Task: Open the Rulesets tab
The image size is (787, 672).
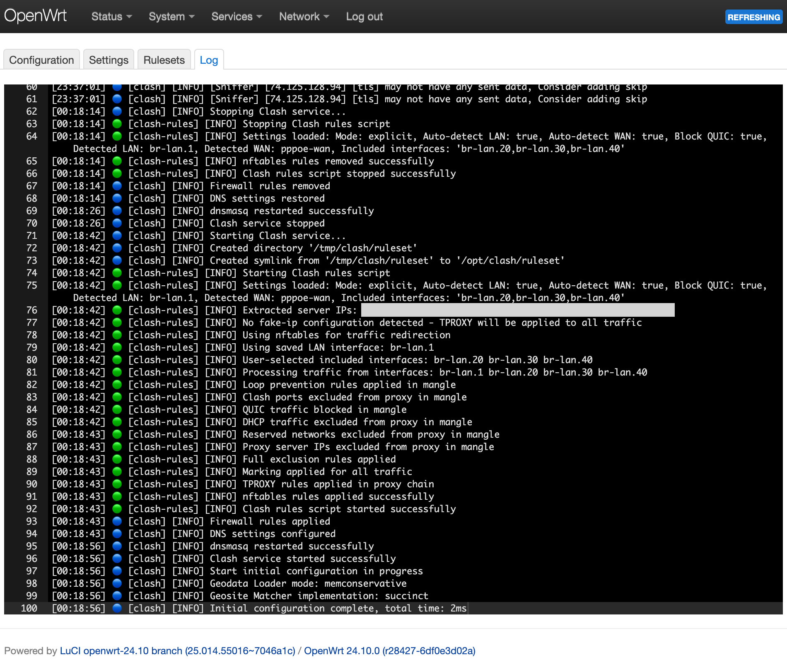Action: click(x=164, y=60)
